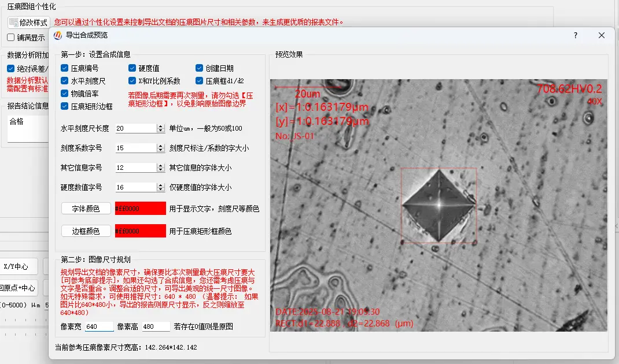Screen dimensions: 619x364
Task: Enable the 铺满显示 checkbox
Action: (x=11, y=38)
